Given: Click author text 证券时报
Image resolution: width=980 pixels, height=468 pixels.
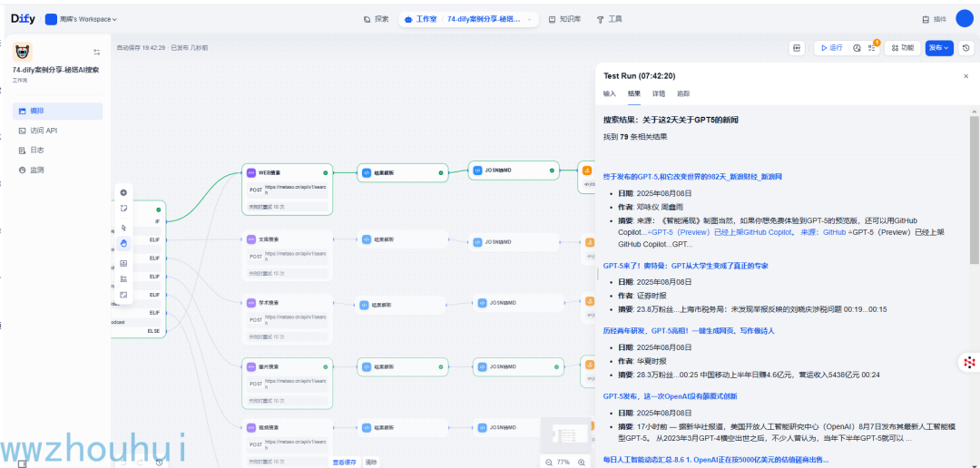Looking at the screenshot, I should tap(651, 296).
